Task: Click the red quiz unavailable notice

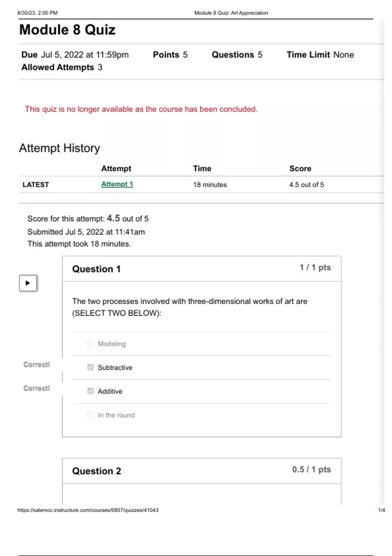Action: coord(141,109)
